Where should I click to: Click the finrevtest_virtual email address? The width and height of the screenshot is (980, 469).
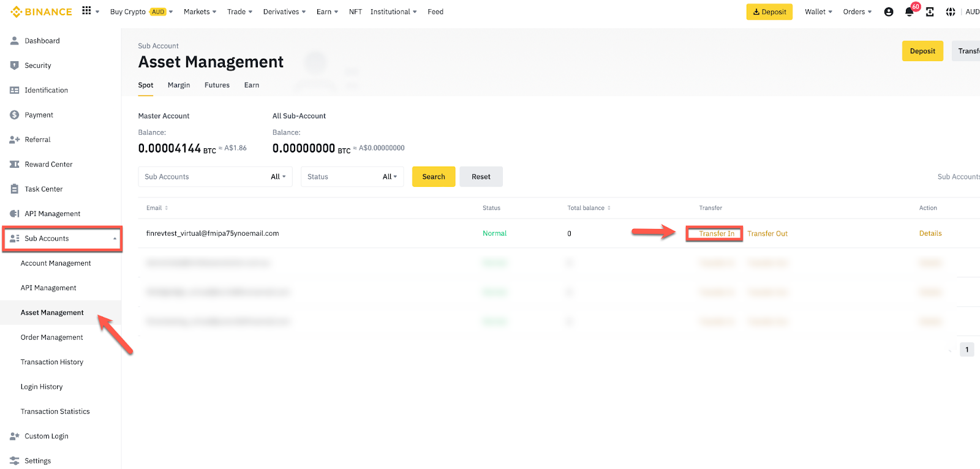(x=213, y=233)
